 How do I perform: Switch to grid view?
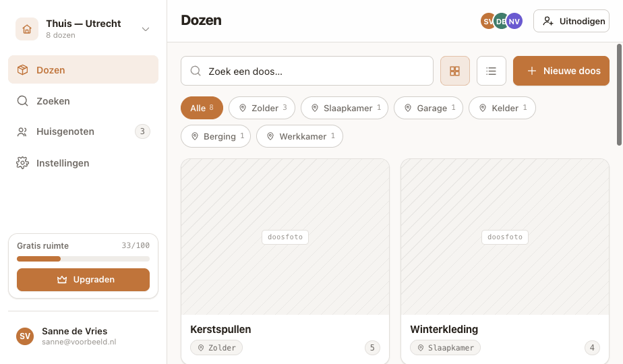[455, 71]
